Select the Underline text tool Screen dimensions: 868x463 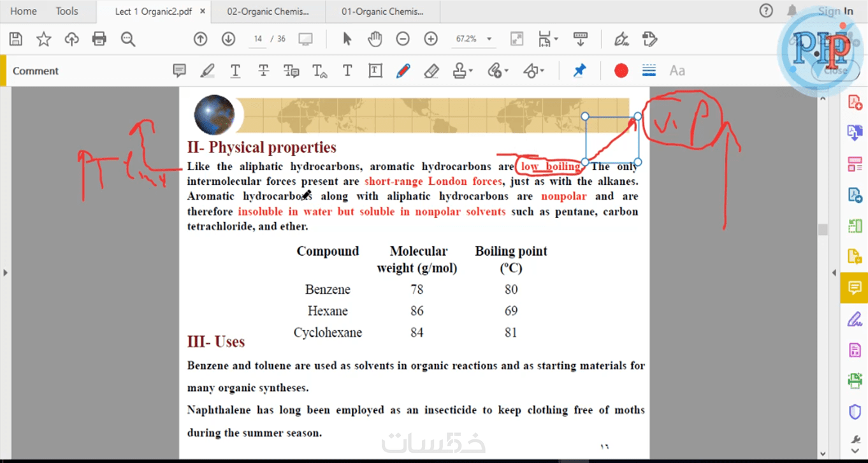(235, 71)
